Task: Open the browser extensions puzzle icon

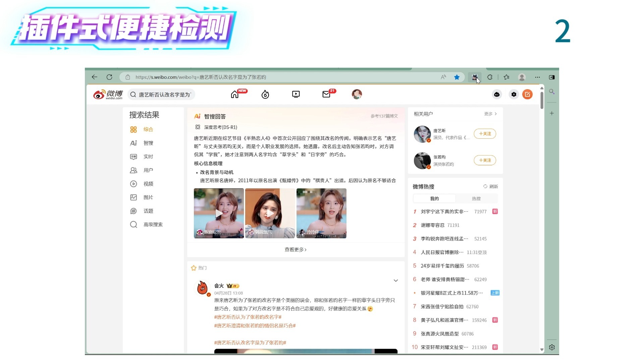Action: pyautogui.click(x=490, y=77)
